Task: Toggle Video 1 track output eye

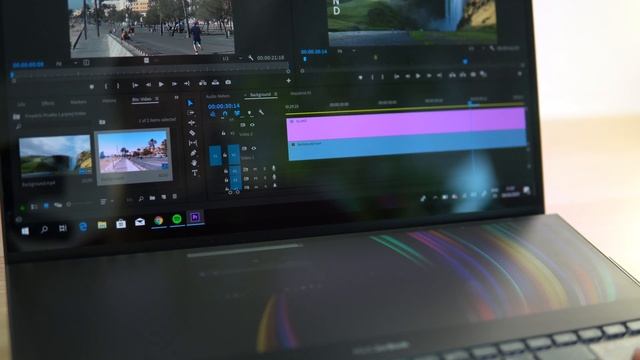Action: (x=253, y=148)
